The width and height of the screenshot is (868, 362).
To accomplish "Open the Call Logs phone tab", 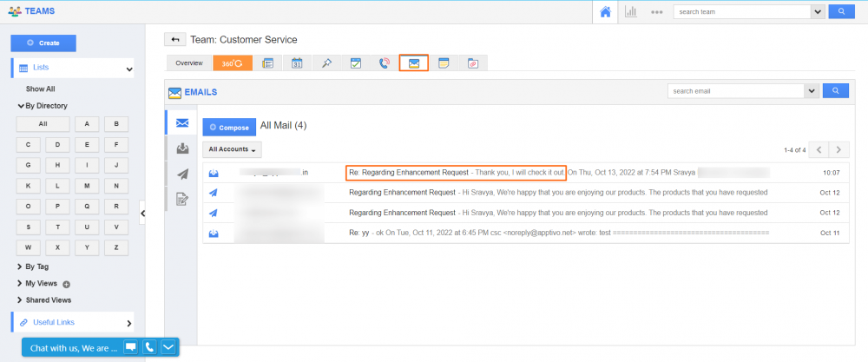I will coord(385,63).
